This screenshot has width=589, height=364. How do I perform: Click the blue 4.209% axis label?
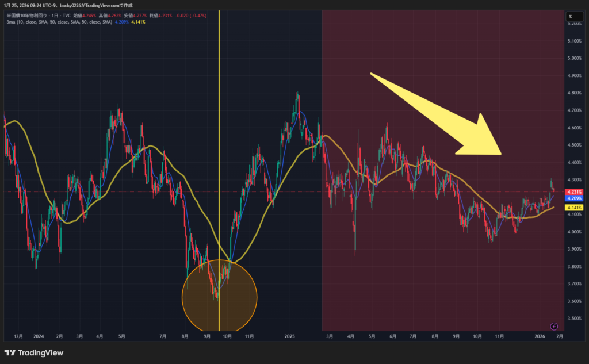tap(574, 198)
